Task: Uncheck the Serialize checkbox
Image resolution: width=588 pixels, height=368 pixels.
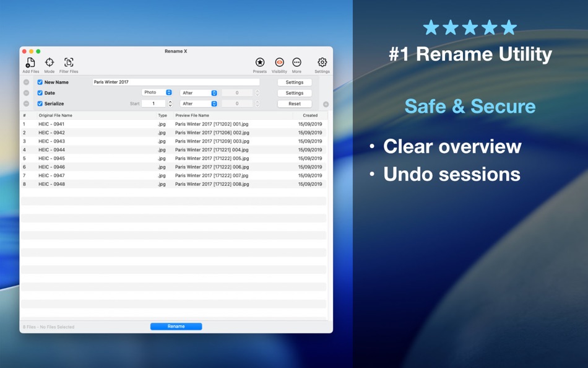Action: click(40, 103)
